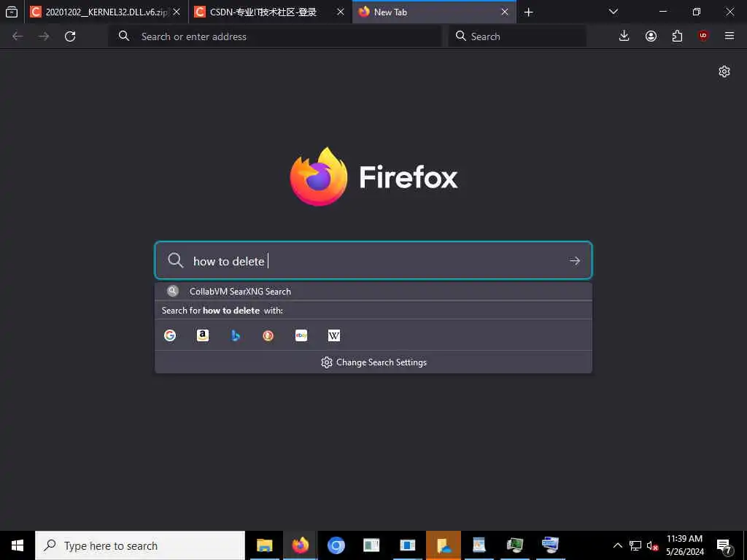Open Firefox Downloads panel
Screen dimensions: 747x560
tap(624, 36)
